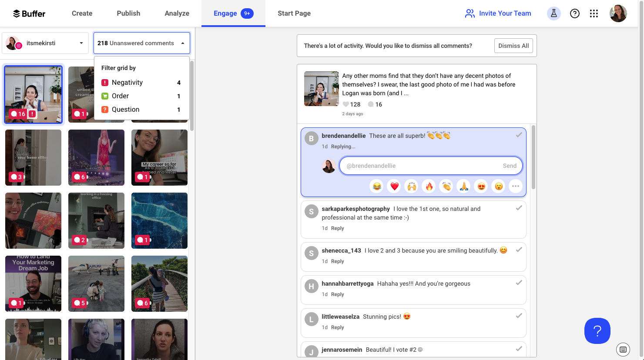
Task: Click Reply under shenecca_143's comment
Action: [337, 261]
